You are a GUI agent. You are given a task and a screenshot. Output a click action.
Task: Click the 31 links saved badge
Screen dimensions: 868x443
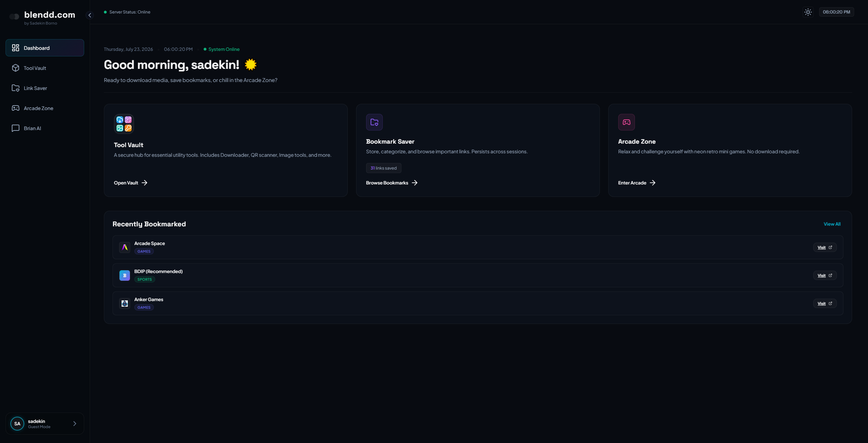click(384, 168)
